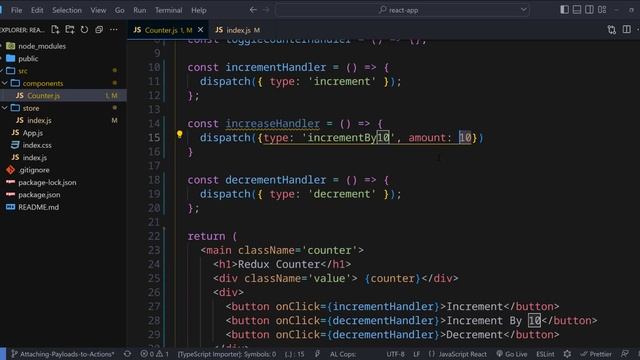This screenshot has height=360, width=640.
Task: Split the editor to the right
Action: point(627,29)
